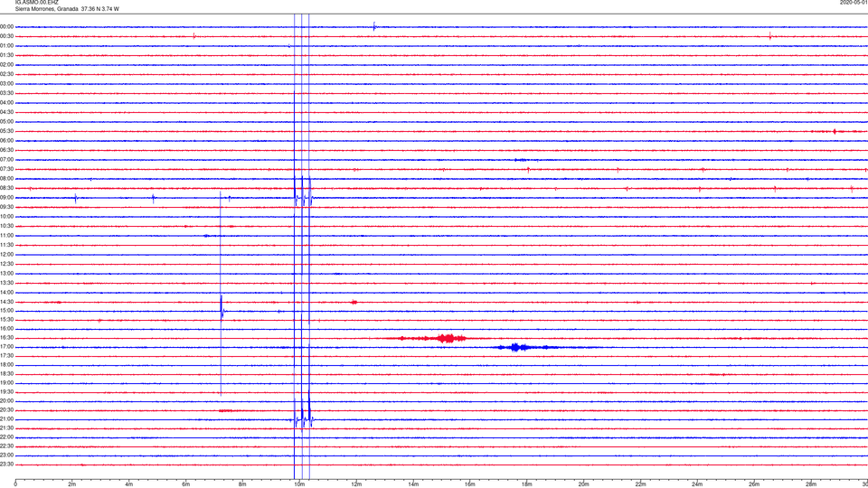The width and height of the screenshot is (868, 488).
Task: Select the 02:00 trace time label
Action: tap(7, 65)
